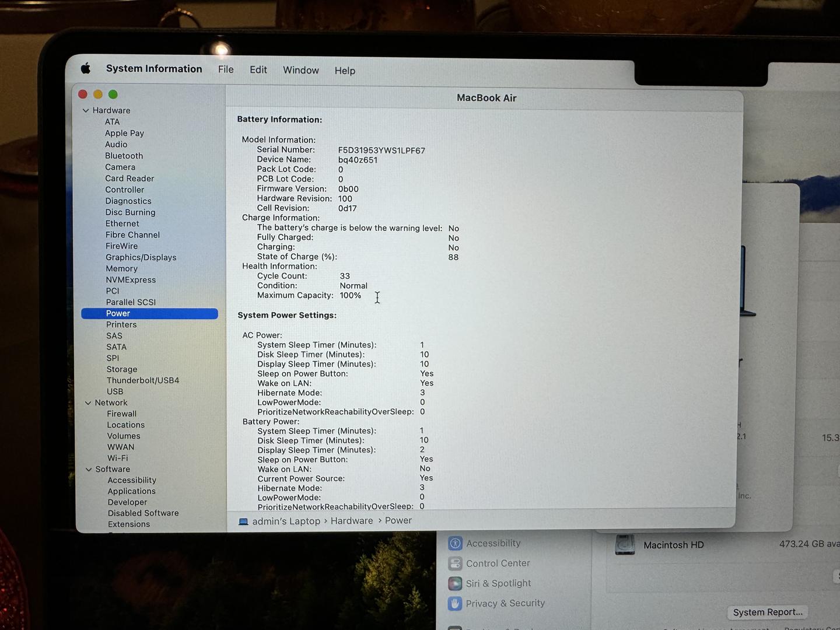
Task: Select SATA in the sidebar
Action: (116, 346)
